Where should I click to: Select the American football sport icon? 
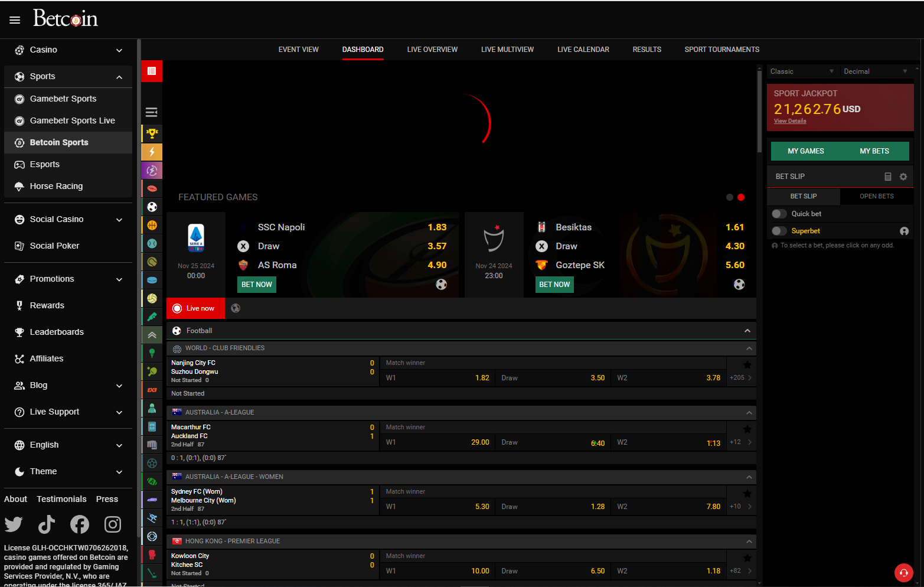(152, 188)
